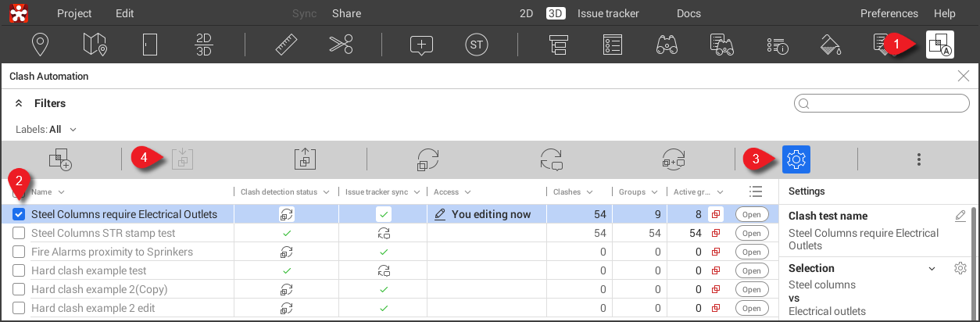Image resolution: width=980 pixels, height=322 pixels.
Task: Click the add comment speech bubble icon
Action: pos(421,45)
